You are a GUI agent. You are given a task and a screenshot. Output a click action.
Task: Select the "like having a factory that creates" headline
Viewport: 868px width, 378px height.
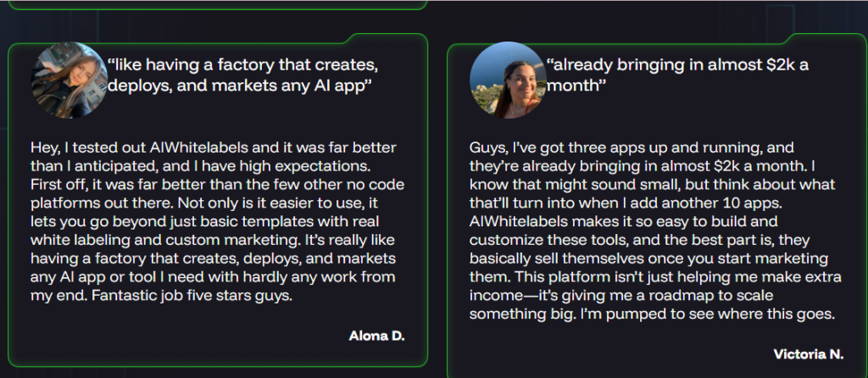pos(243,65)
